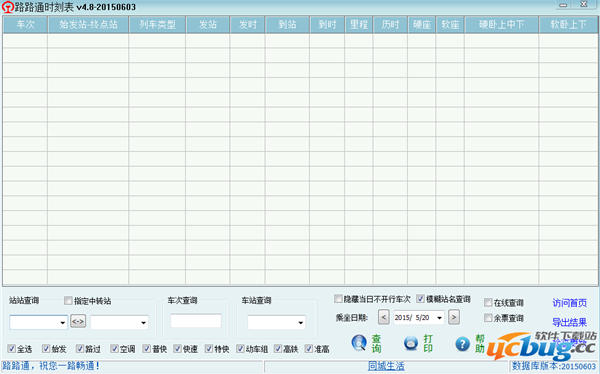Toggle the 空调 checkbox
This screenshot has height=374, width=600.
pyautogui.click(x=114, y=348)
